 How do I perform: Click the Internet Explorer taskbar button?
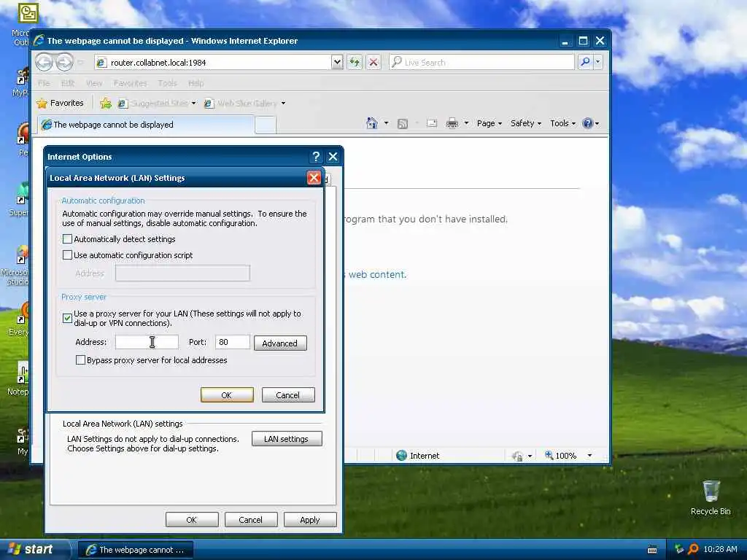coord(135,550)
